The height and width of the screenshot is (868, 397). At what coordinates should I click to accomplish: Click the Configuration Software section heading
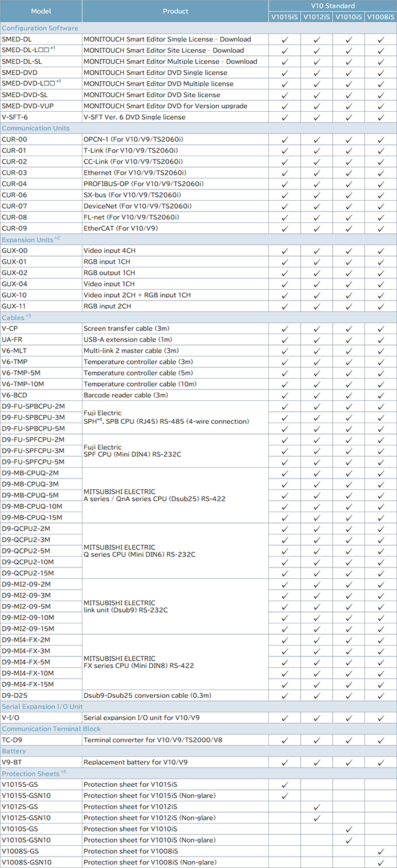[x=40, y=28]
